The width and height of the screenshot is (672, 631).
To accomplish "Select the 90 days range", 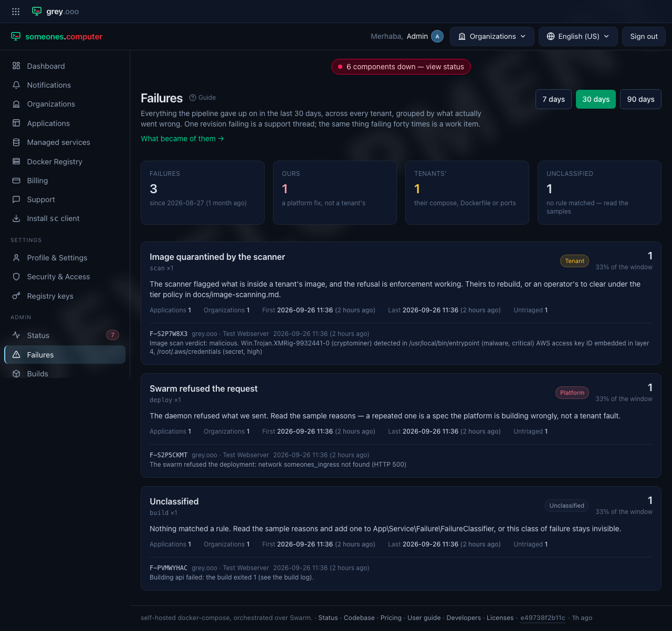I will pos(640,99).
